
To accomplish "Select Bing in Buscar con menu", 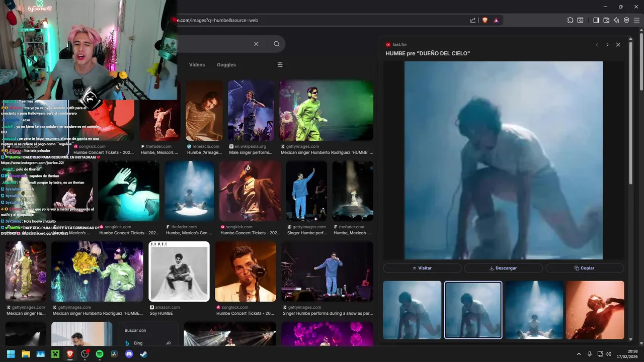I will tap(148, 343).
